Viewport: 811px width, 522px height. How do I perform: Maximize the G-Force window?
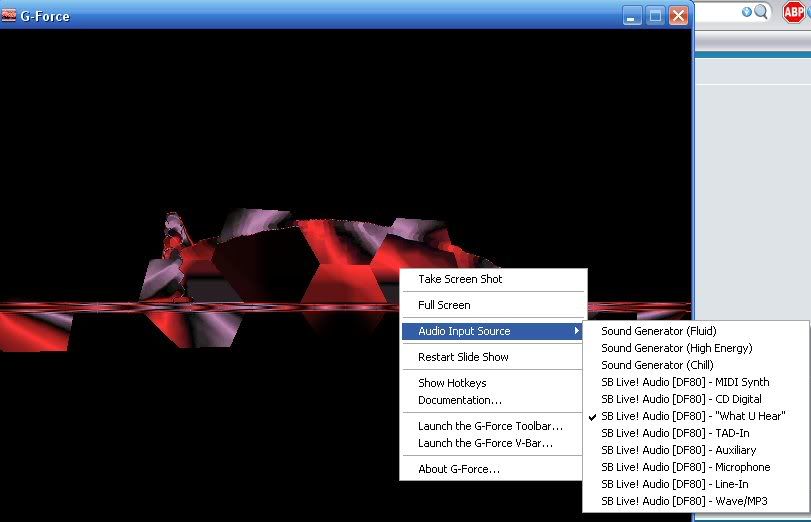click(655, 16)
